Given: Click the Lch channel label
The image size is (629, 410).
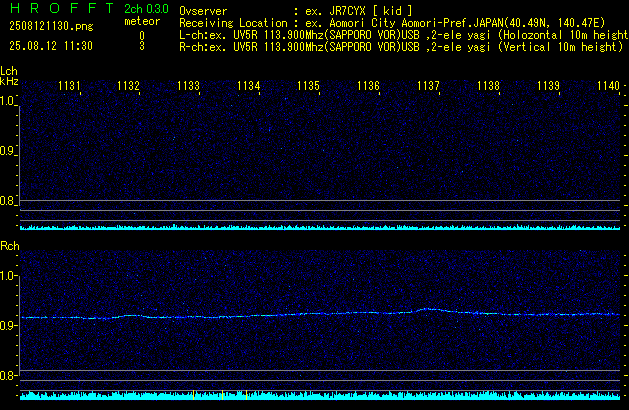Looking at the screenshot, I should click(9, 71).
